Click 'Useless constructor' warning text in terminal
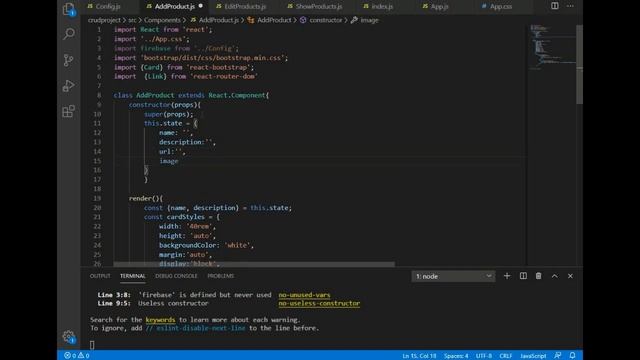640x360 pixels. pyautogui.click(x=173, y=303)
